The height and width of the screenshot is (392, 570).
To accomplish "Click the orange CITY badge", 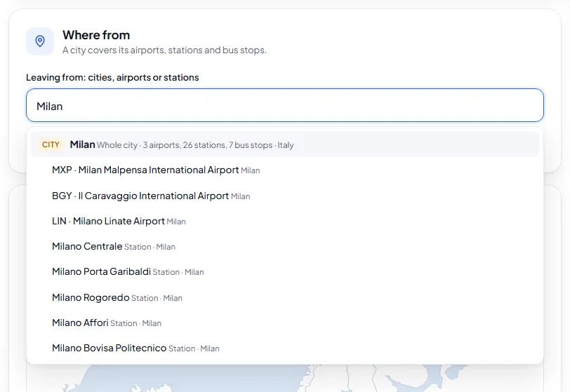I will (x=51, y=144).
